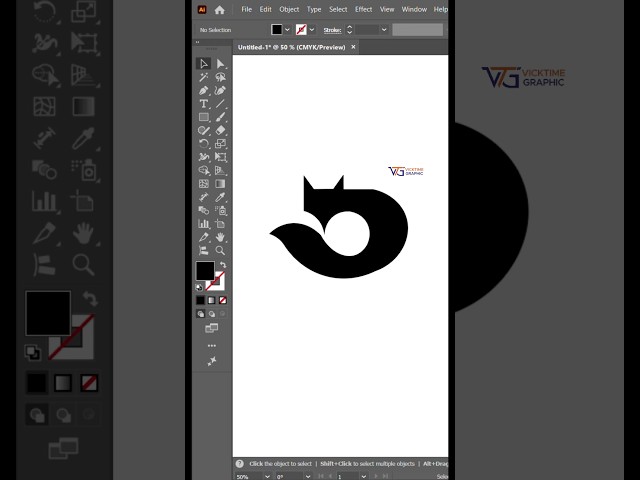This screenshot has height=480, width=640.
Task: Choose the Free Transform tool
Action: pyautogui.click(x=220, y=157)
